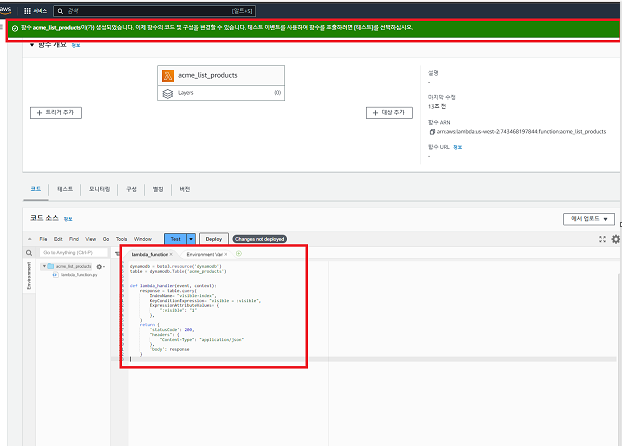Open the File menu in the code editor

(43, 239)
